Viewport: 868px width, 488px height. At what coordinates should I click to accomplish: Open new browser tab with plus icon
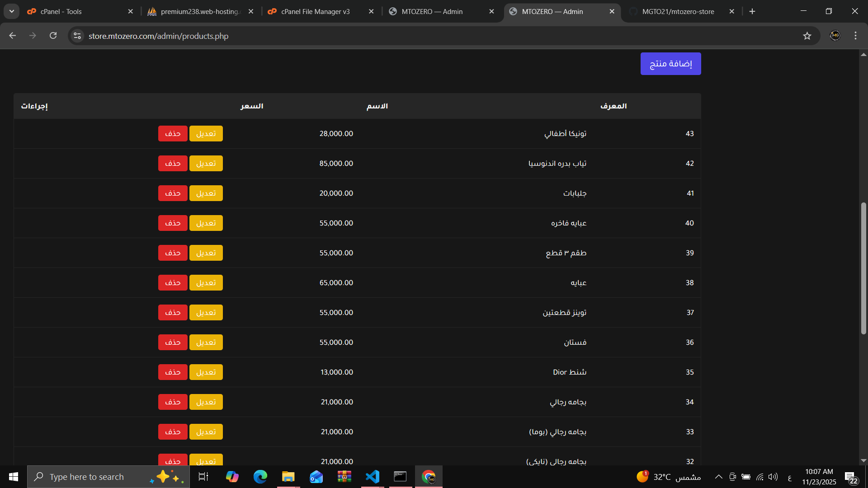tap(752, 11)
